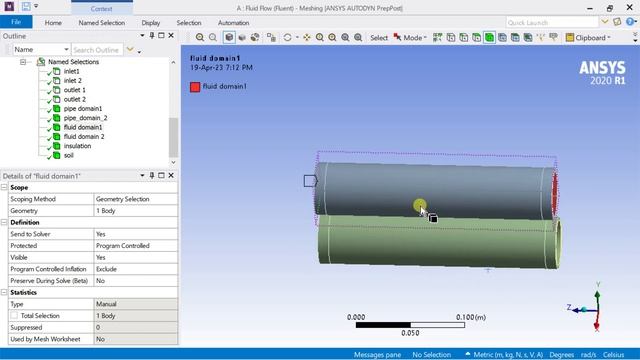Screen dimensions: 640x360
Task: Open the quick access toolbar dropdown
Action: click(x=36, y=7)
